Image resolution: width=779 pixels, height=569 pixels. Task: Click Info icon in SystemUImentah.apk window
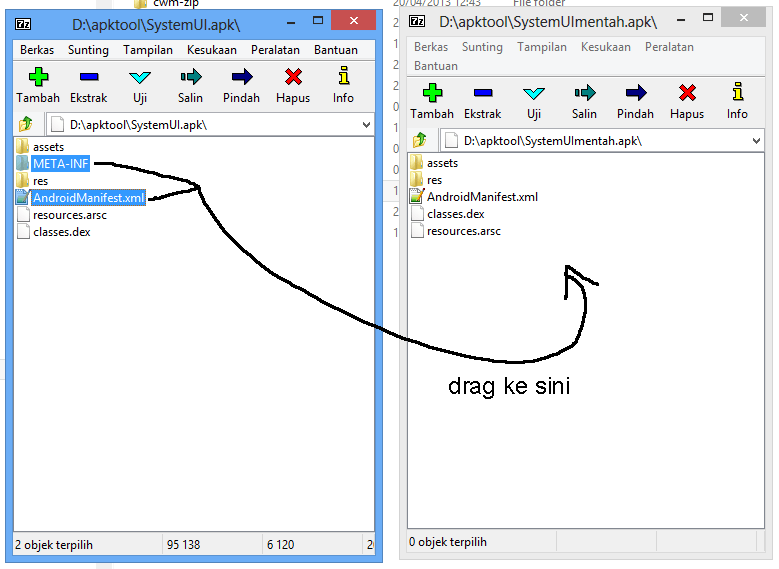click(738, 92)
